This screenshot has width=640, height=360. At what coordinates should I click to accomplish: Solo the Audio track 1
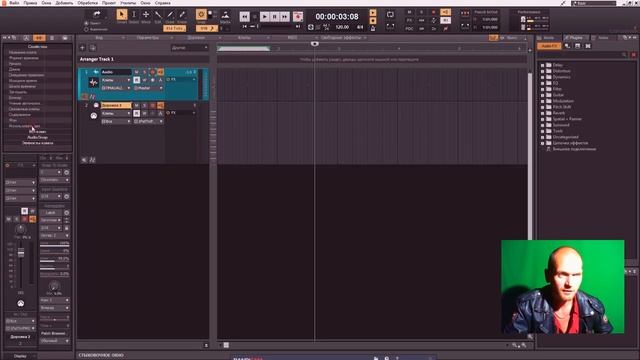tap(144, 72)
